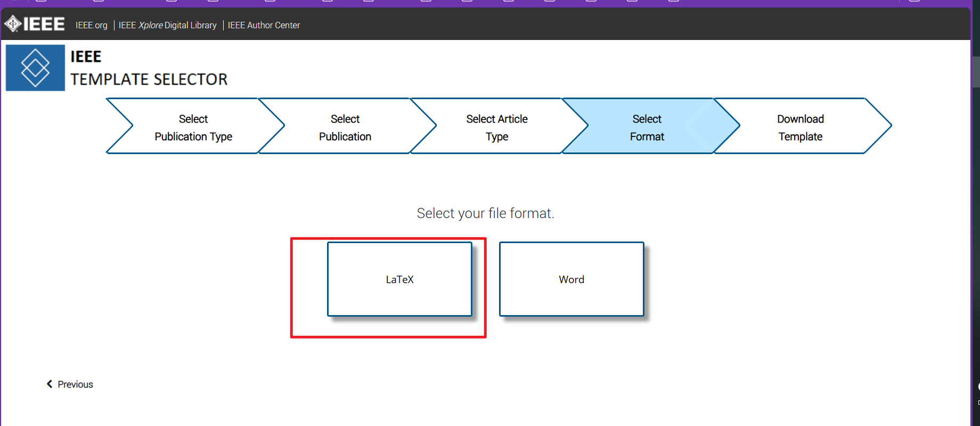Go to Download Template step
This screenshot has height=426, width=980.
802,126
